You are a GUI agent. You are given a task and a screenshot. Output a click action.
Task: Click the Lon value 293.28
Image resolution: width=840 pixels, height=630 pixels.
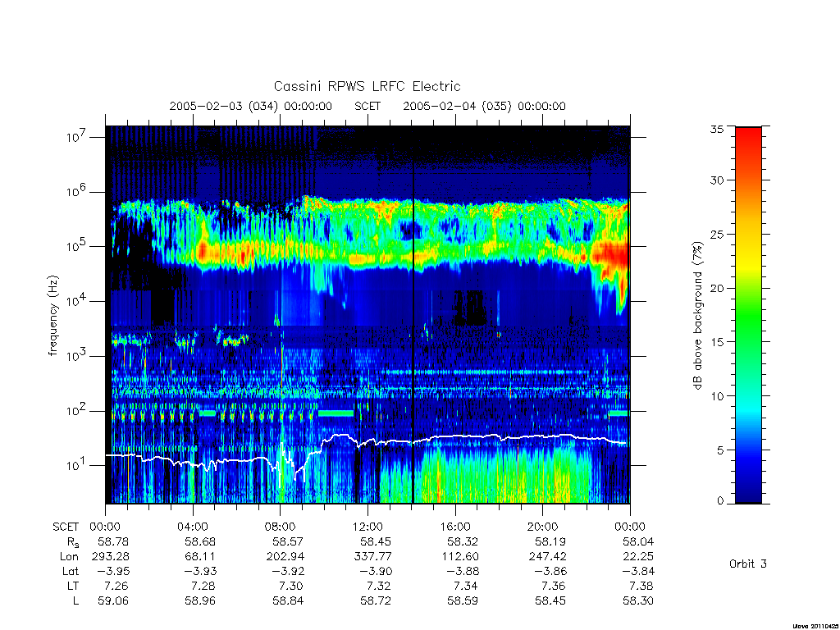click(111, 557)
